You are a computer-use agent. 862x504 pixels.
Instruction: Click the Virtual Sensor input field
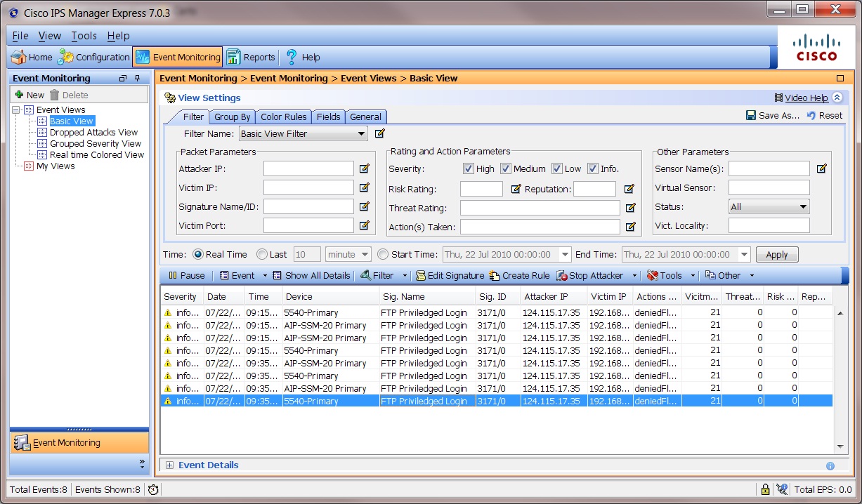click(x=769, y=188)
